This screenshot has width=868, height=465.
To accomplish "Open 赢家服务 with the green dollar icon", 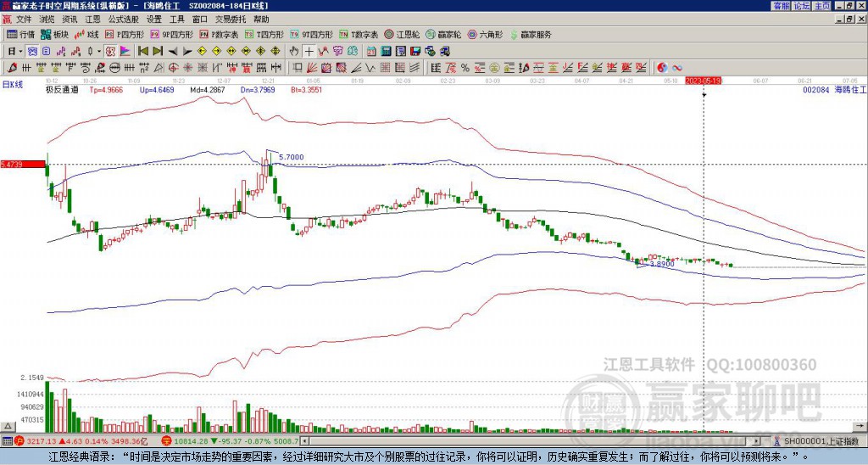I will pos(531,34).
